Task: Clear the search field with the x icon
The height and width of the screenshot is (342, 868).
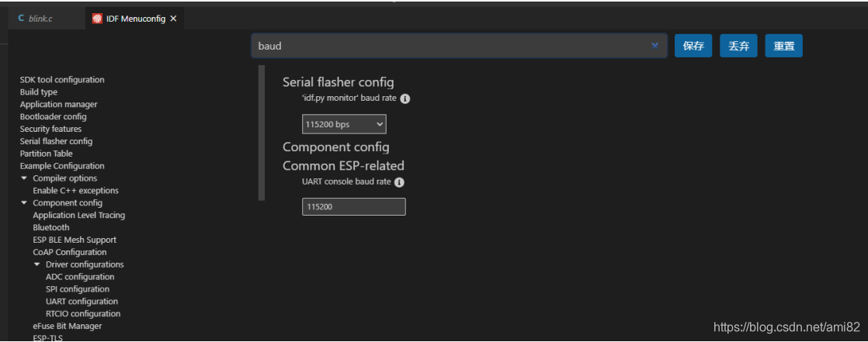Action: click(654, 46)
